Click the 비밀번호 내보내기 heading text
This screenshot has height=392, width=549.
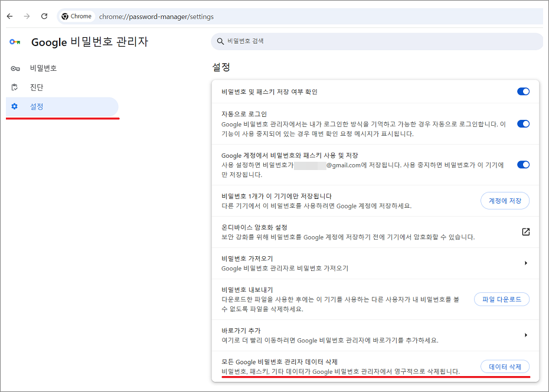pos(247,290)
